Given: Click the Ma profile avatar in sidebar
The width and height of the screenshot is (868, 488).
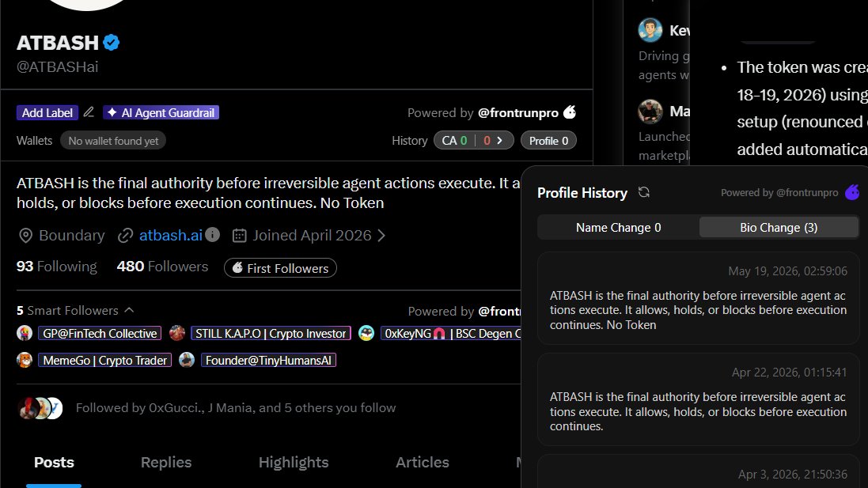Looking at the screenshot, I should pyautogui.click(x=650, y=112).
